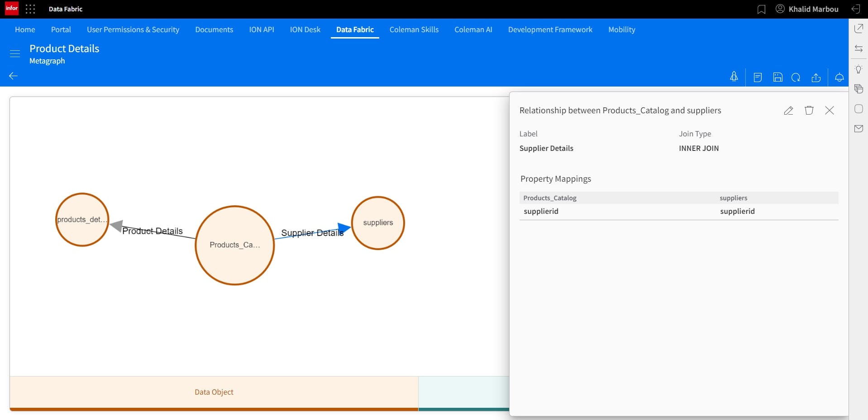Viewport: 868px width, 420px height.
Task: Delete the relationship using the trash icon
Action: coord(809,110)
